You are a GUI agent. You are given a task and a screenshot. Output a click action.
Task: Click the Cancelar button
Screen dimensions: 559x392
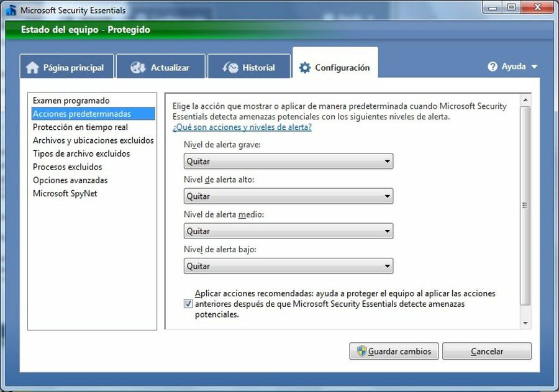[487, 351]
